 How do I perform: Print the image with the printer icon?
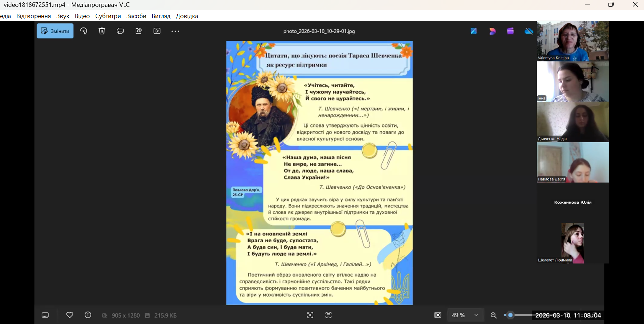click(120, 31)
